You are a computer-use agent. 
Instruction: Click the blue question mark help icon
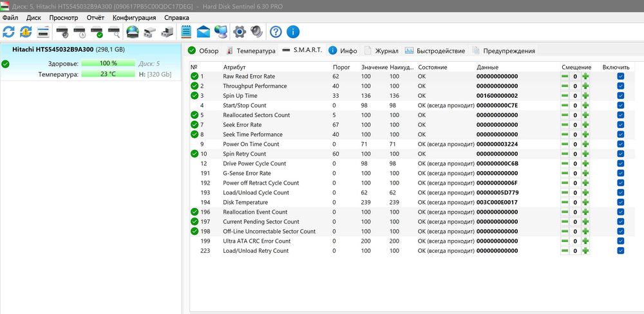(276, 32)
